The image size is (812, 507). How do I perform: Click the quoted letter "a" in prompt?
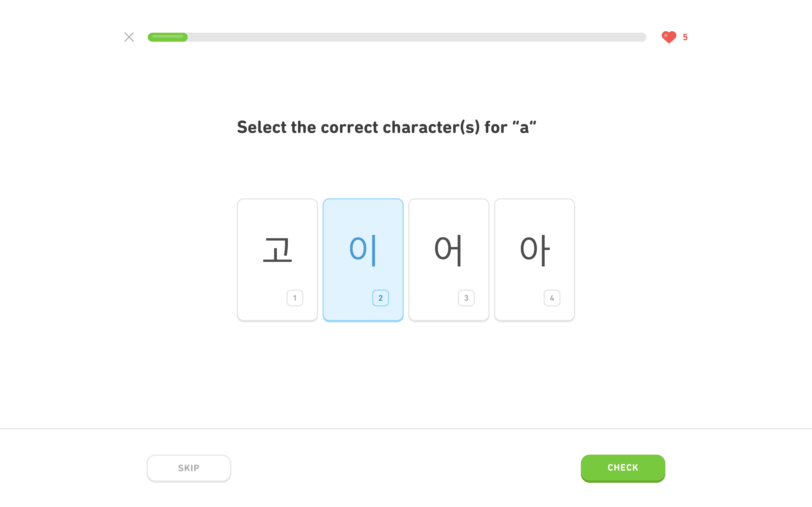(524, 127)
